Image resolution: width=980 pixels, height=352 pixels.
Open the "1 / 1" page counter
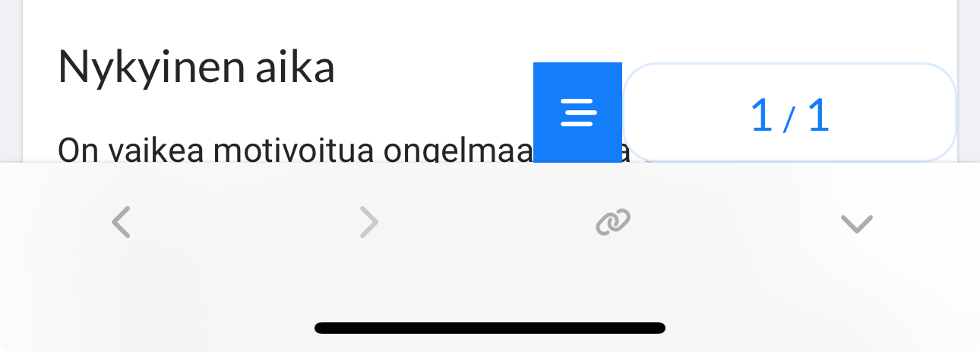point(789,113)
